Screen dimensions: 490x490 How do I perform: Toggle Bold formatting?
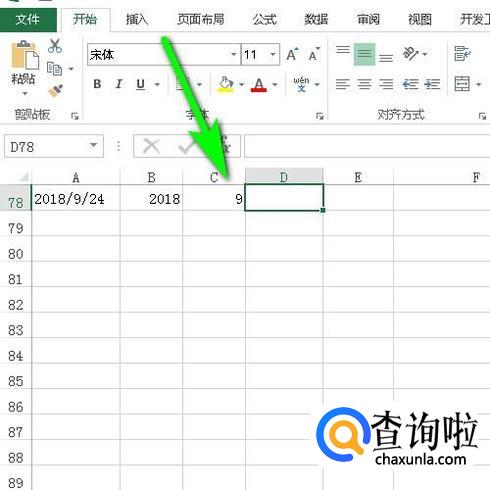97,84
